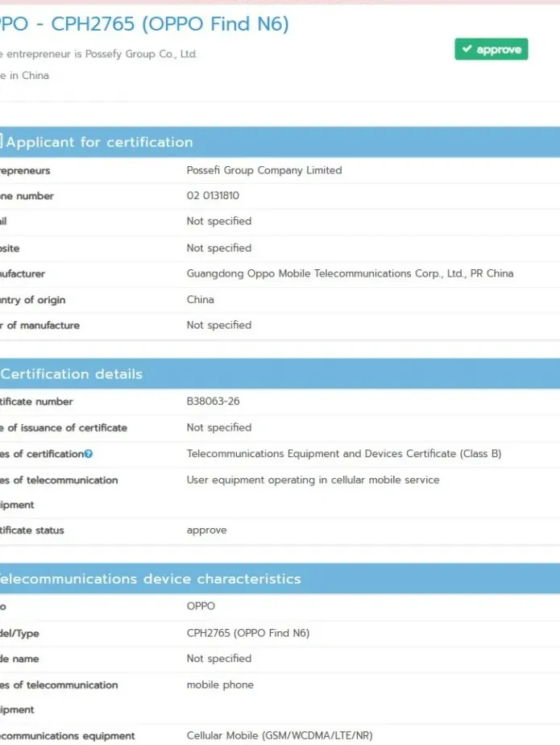Select the Certification details header
This screenshot has width=560, height=745.
click(x=280, y=373)
